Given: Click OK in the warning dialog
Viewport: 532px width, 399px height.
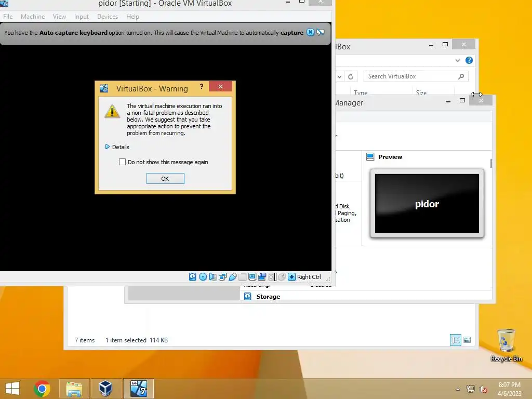Looking at the screenshot, I should [x=165, y=179].
